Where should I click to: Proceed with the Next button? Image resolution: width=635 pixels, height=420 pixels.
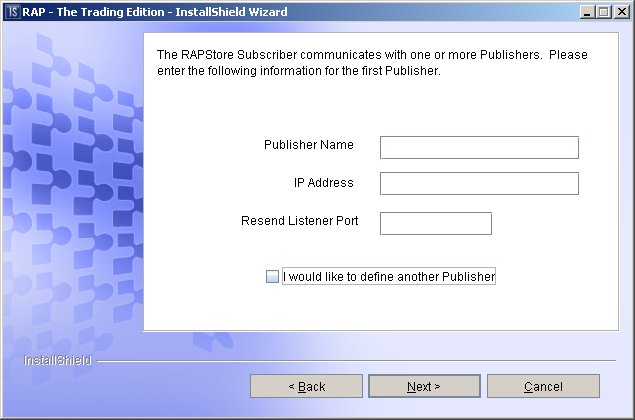424,386
